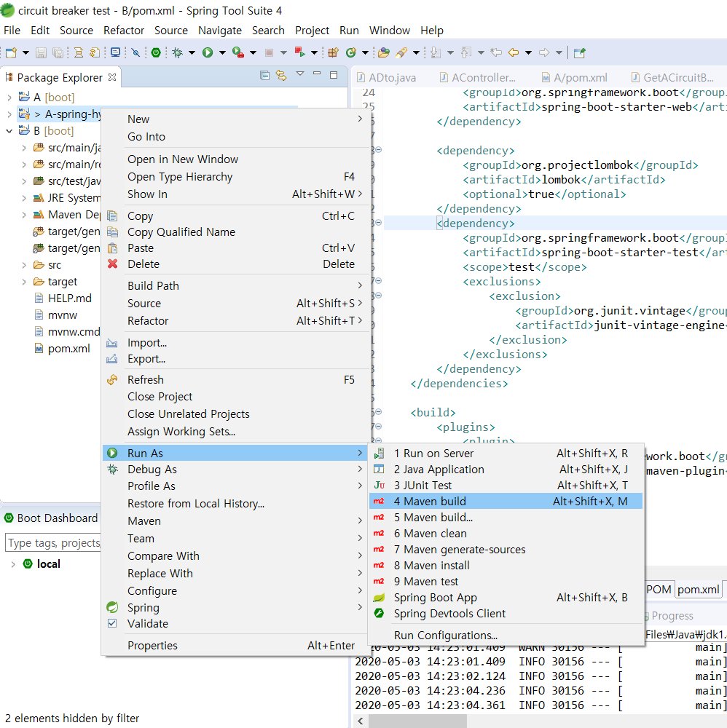
Task: Expand the A [boot] project node
Action: click(x=9, y=98)
